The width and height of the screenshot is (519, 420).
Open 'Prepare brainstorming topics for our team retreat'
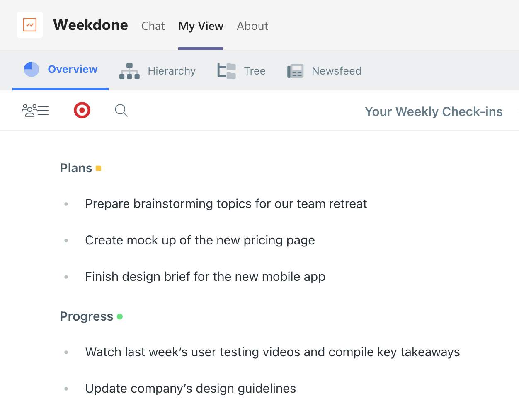point(226,204)
